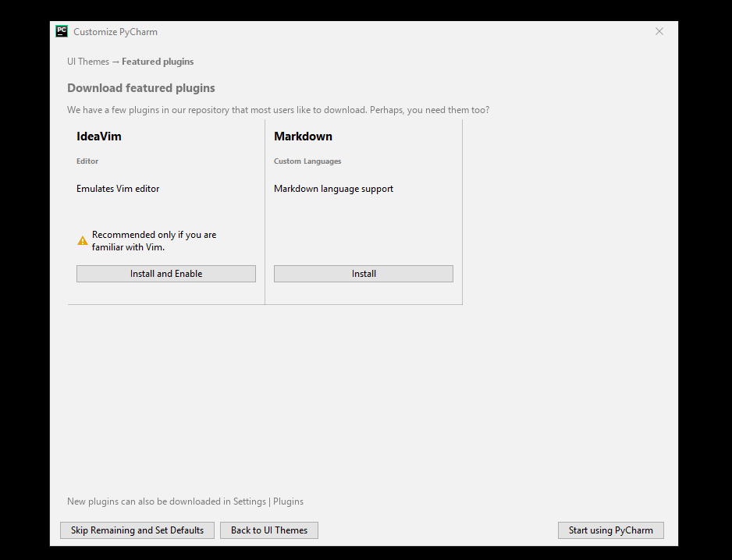Click the Customize PyCharm window title
732x560 pixels.
(x=115, y=32)
